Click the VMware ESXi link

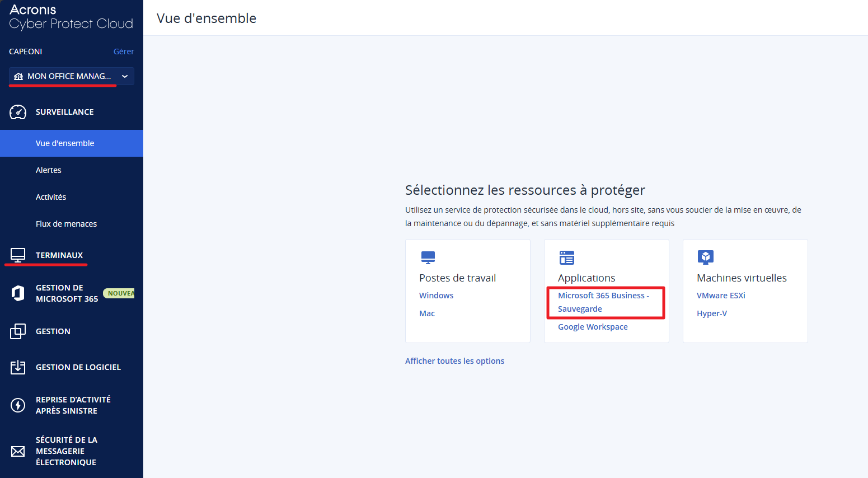pos(721,296)
